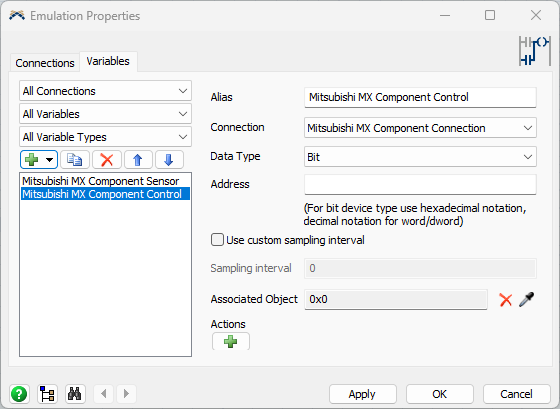
Task: Add an action with green plus under Actions
Action: point(231,341)
